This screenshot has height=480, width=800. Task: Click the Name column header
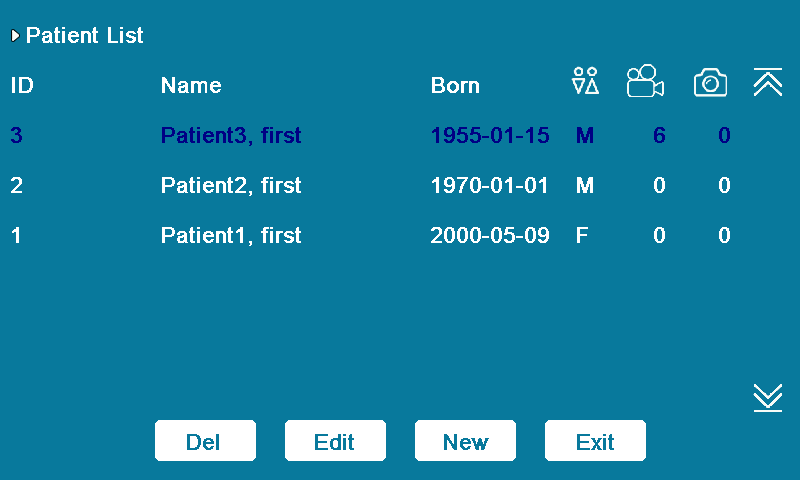click(x=191, y=86)
